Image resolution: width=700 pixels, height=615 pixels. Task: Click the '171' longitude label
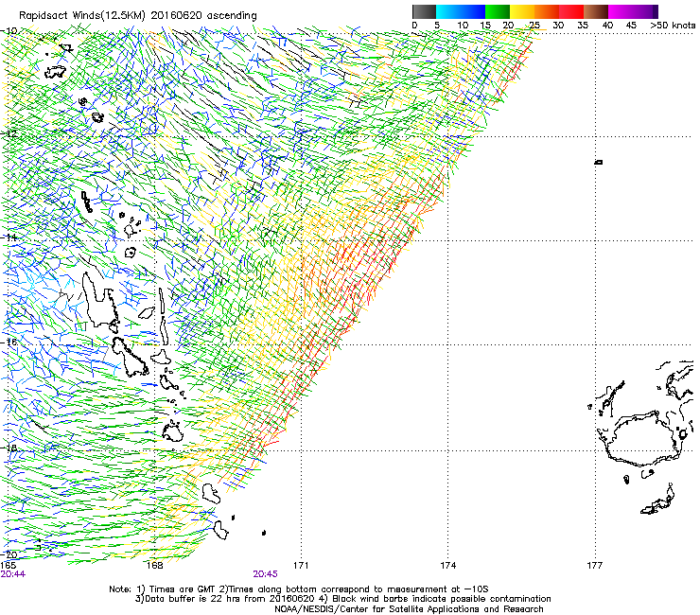coord(301,566)
